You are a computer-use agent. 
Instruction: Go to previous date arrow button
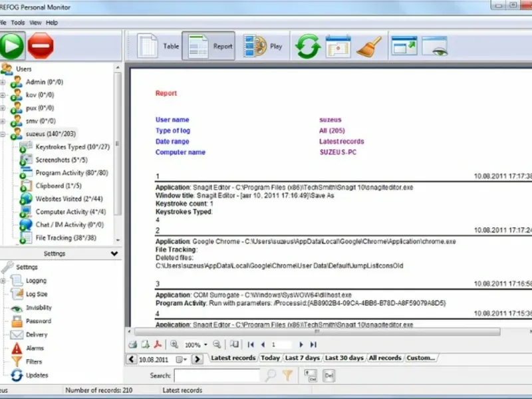click(x=132, y=359)
